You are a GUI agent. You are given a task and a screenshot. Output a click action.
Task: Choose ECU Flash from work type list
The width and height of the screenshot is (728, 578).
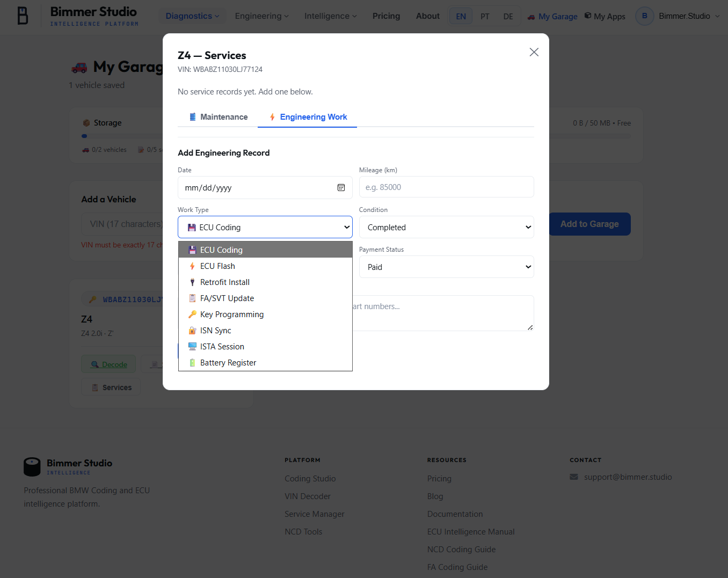pyautogui.click(x=265, y=266)
